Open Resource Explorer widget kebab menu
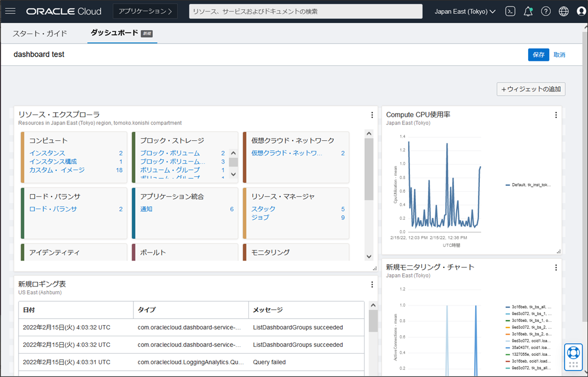Viewport: 588px width, 377px height. tap(372, 115)
